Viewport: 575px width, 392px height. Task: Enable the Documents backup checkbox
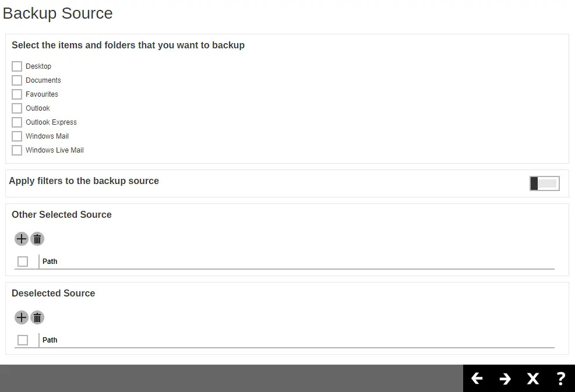(17, 80)
